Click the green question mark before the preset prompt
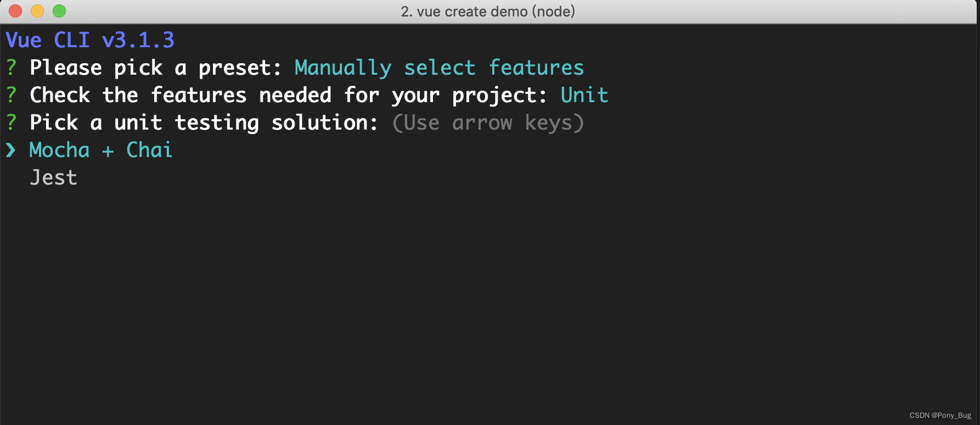Viewport: 980px width, 425px height. [10, 67]
